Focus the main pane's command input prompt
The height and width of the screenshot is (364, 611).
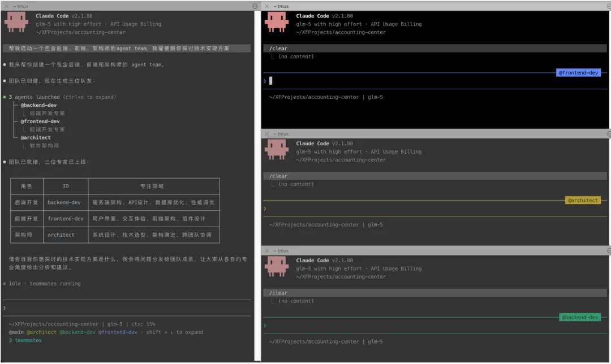point(127,308)
